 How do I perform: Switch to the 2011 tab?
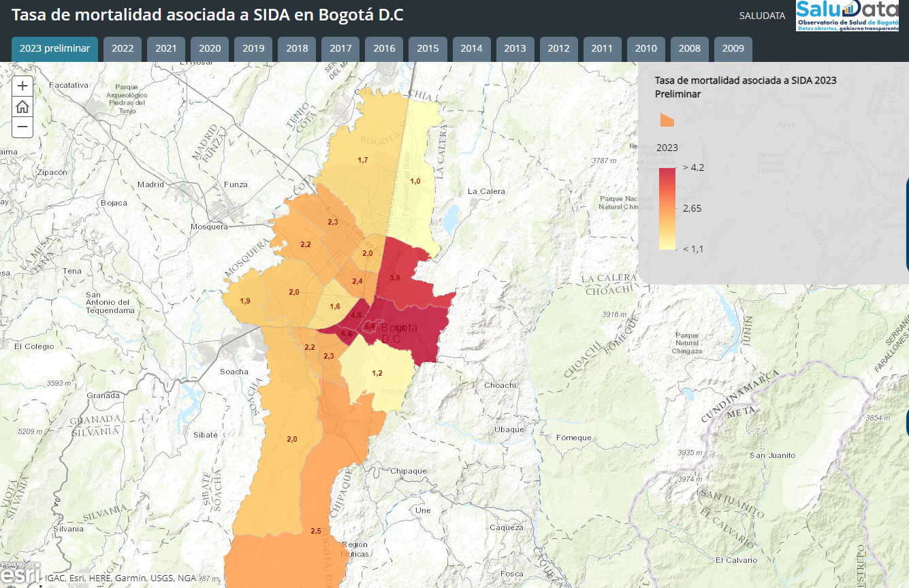point(603,49)
